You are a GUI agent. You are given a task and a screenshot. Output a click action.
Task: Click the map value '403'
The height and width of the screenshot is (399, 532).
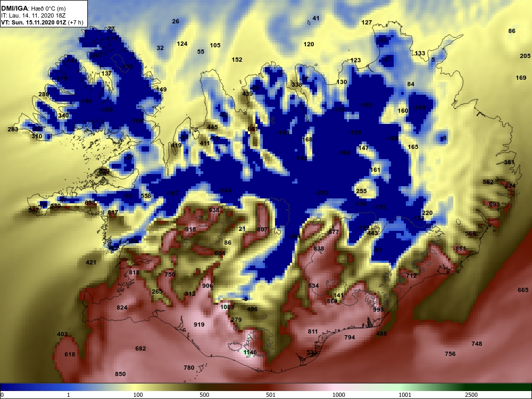click(x=62, y=334)
